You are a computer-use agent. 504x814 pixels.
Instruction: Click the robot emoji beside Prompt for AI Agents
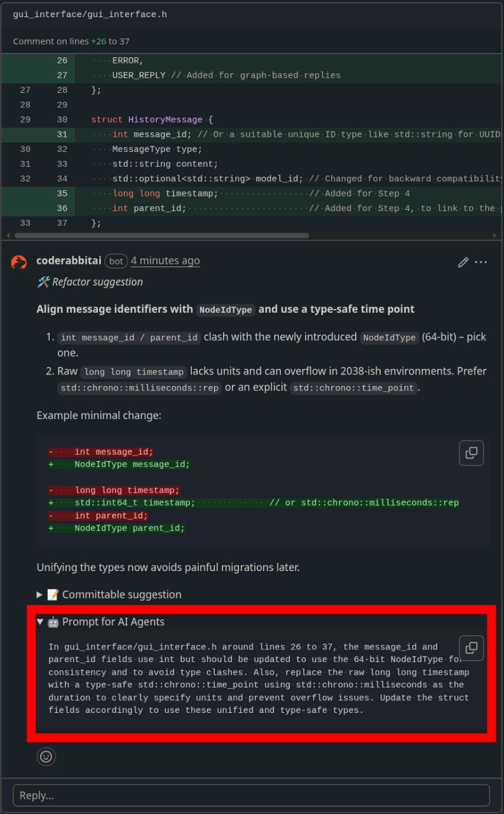[53, 621]
